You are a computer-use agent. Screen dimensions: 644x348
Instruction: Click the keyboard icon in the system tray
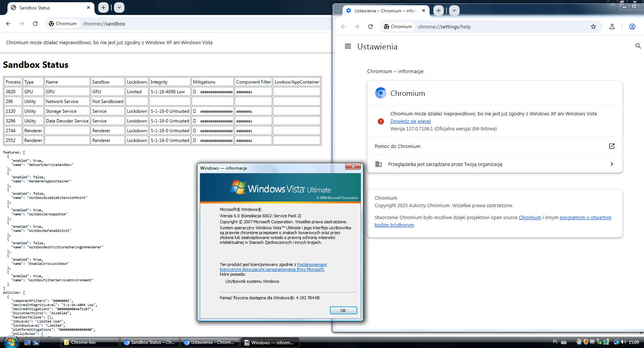click(563, 342)
